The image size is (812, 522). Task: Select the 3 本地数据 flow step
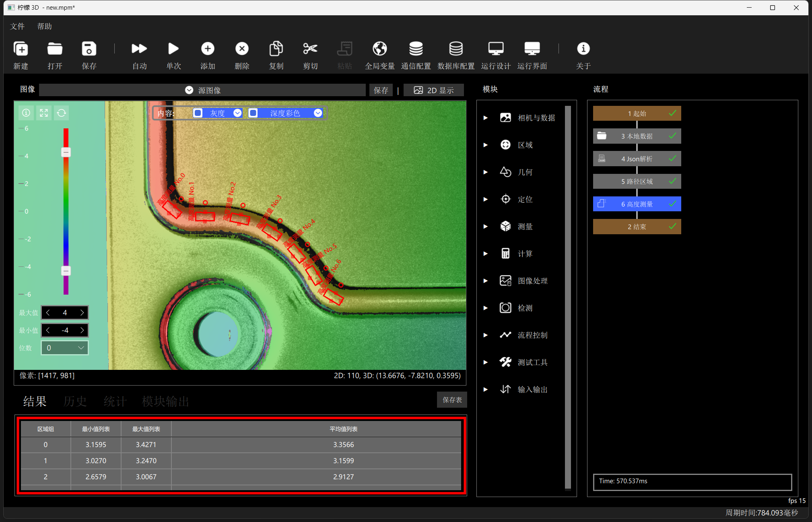tap(637, 136)
